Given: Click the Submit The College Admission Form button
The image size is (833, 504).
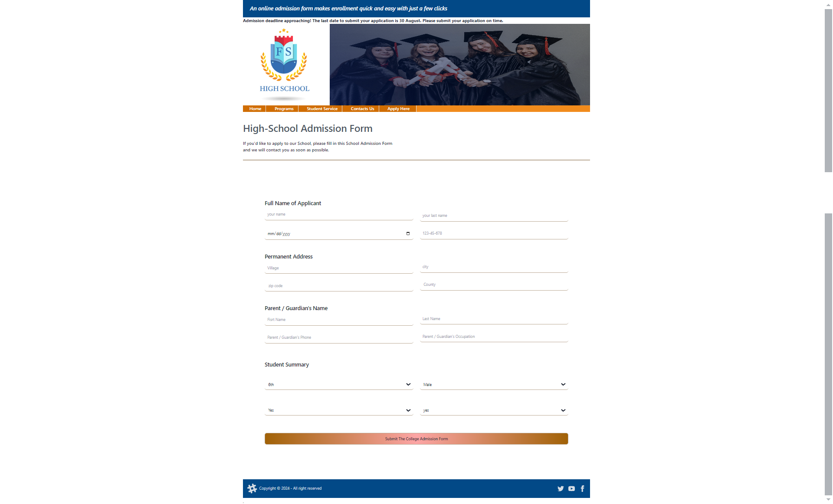Looking at the screenshot, I should click(416, 439).
